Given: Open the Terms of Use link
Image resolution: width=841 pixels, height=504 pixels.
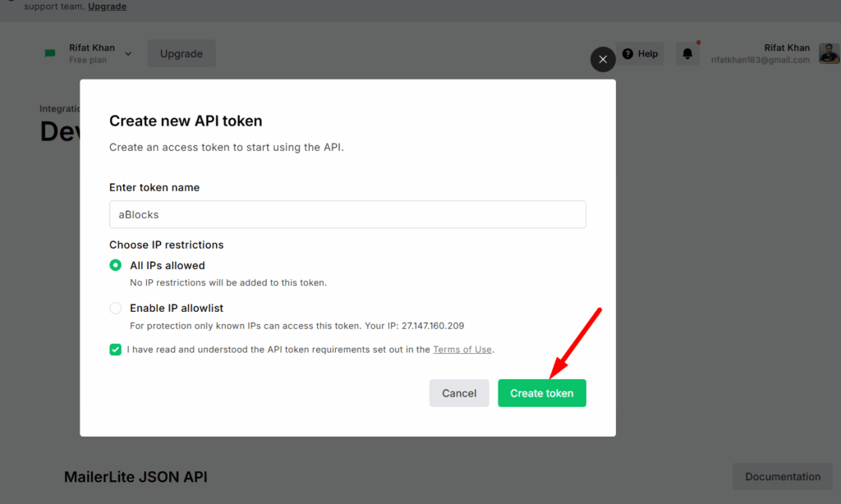Looking at the screenshot, I should tap(462, 350).
